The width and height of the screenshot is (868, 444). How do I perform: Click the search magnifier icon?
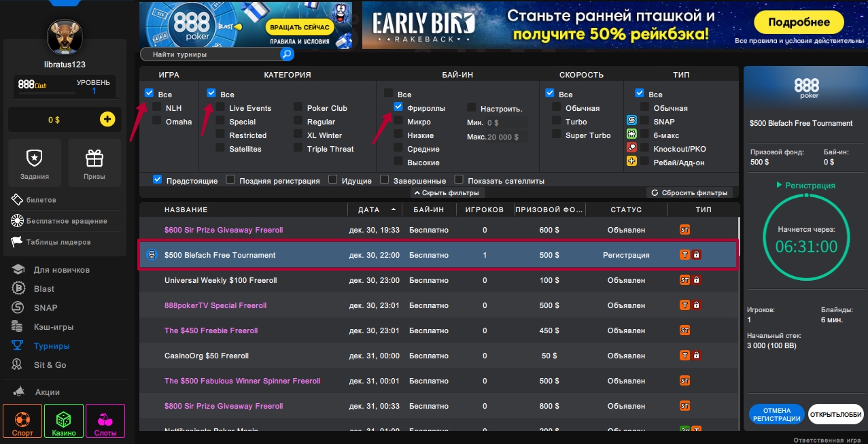click(x=287, y=54)
